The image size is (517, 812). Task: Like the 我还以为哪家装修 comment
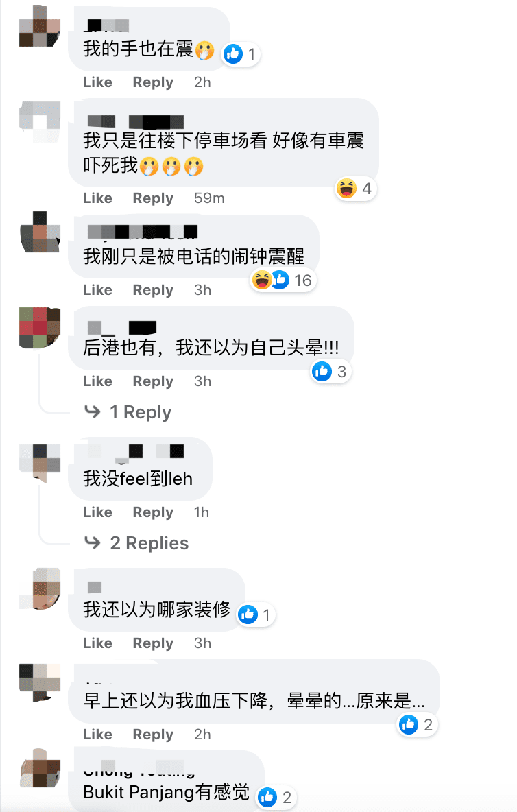point(97,643)
